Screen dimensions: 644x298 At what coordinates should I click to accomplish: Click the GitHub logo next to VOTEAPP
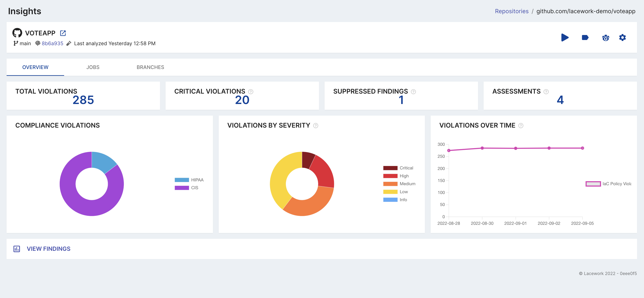click(x=17, y=33)
